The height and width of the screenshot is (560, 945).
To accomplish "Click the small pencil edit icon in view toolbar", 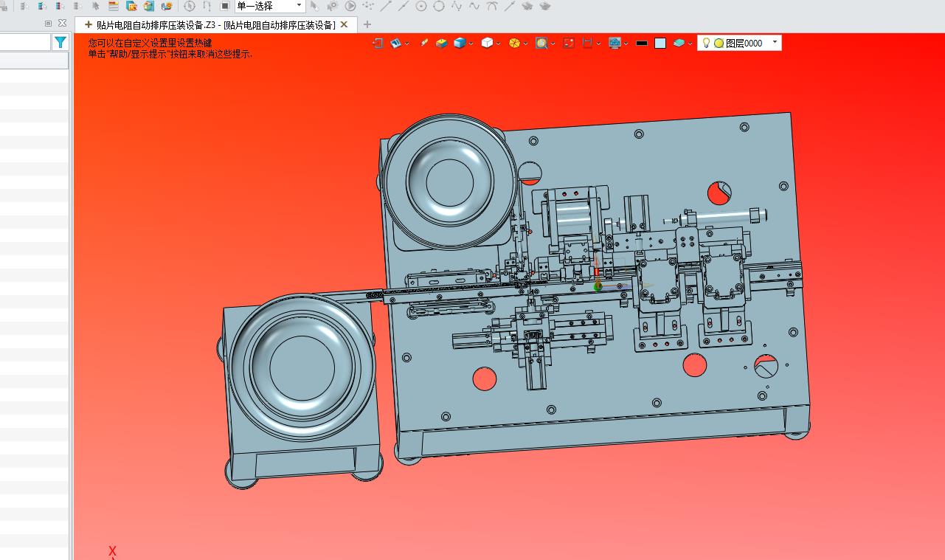I will click(424, 44).
